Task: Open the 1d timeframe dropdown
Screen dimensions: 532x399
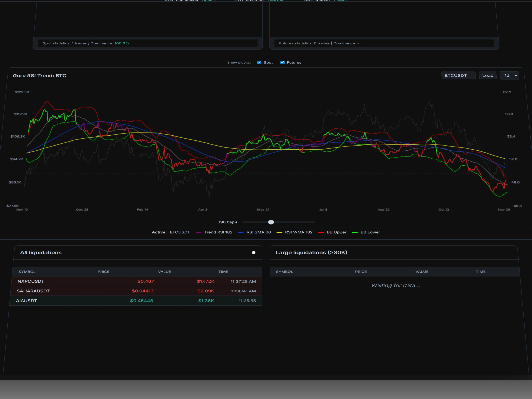Action: pyautogui.click(x=509, y=76)
